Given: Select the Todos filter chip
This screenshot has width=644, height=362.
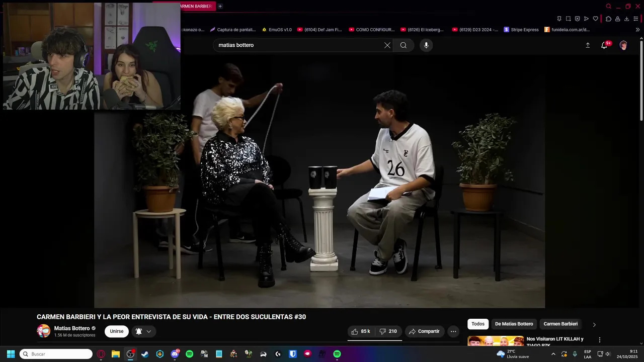Looking at the screenshot, I should pos(478,324).
